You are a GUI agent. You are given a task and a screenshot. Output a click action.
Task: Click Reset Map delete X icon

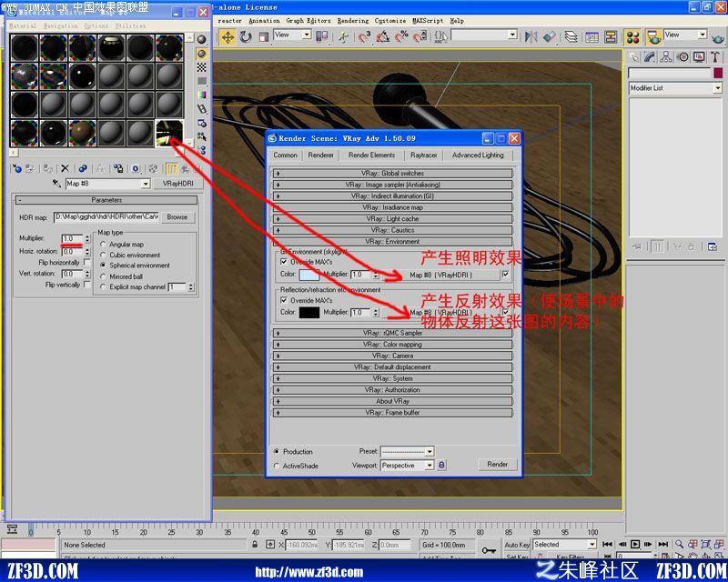pos(65,168)
